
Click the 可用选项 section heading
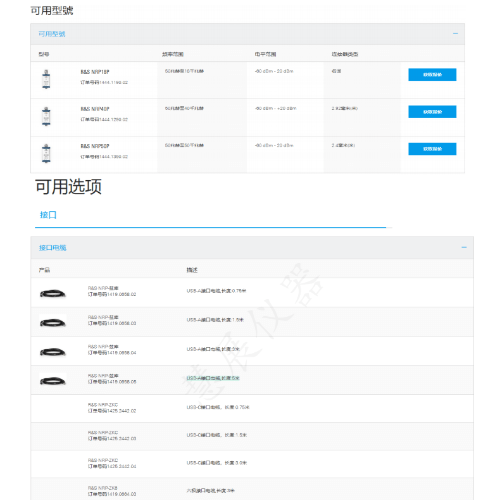(x=68, y=187)
